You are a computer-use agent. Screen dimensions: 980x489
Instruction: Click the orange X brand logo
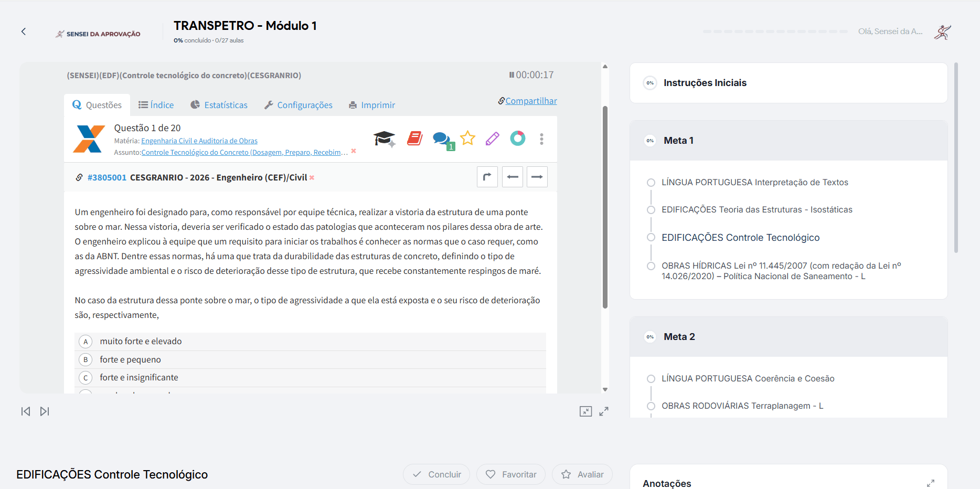click(89, 139)
